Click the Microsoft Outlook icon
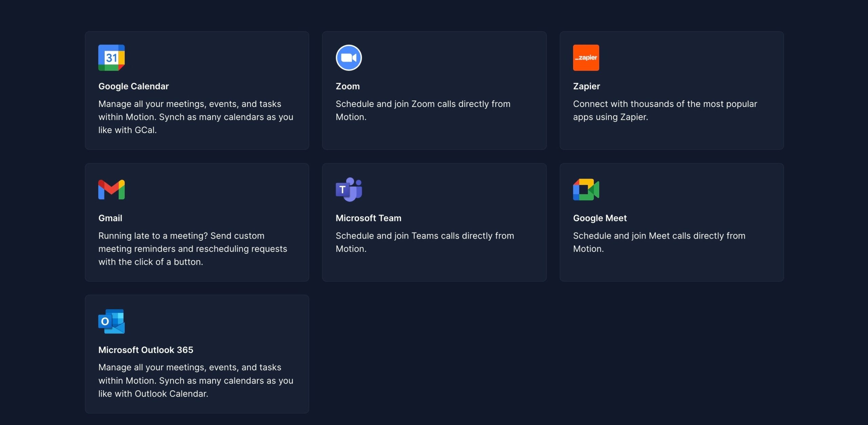 111,321
